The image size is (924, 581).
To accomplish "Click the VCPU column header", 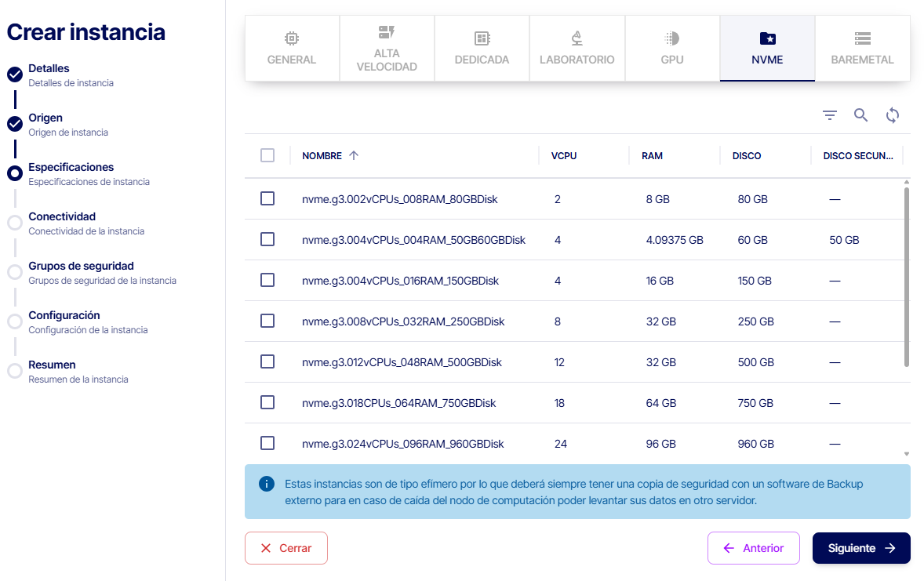I will pos(564,156).
